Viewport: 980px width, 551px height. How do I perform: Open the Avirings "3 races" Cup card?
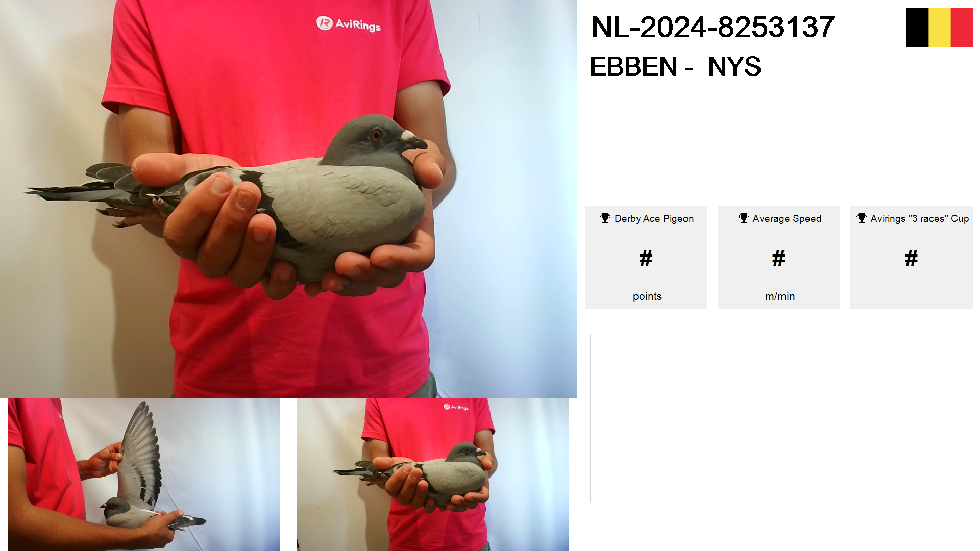tap(912, 257)
